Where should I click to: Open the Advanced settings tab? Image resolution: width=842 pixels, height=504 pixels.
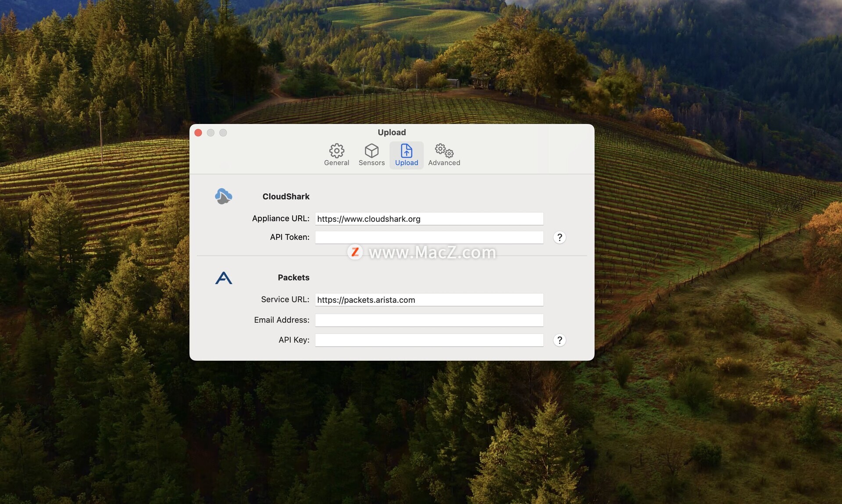pyautogui.click(x=444, y=155)
